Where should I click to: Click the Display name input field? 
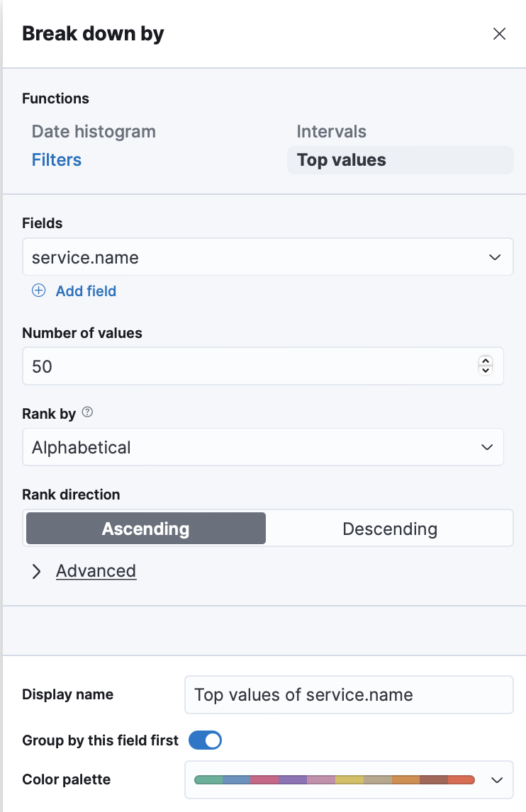[348, 694]
